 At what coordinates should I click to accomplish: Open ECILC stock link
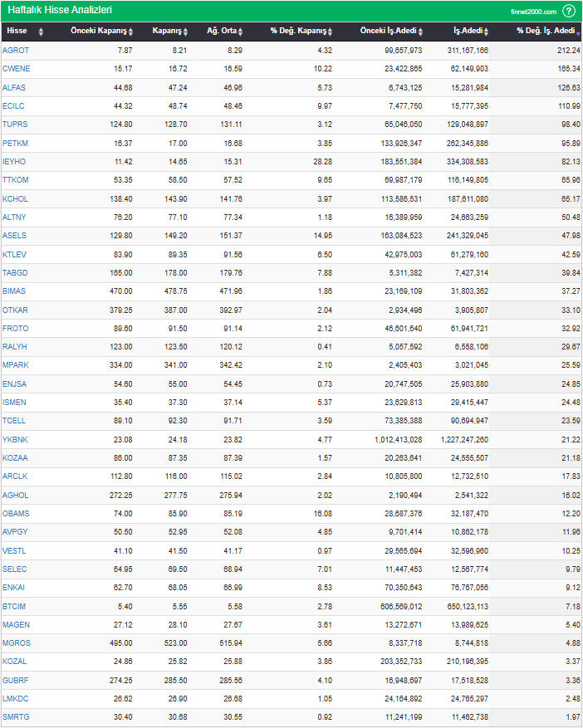pyautogui.click(x=13, y=106)
